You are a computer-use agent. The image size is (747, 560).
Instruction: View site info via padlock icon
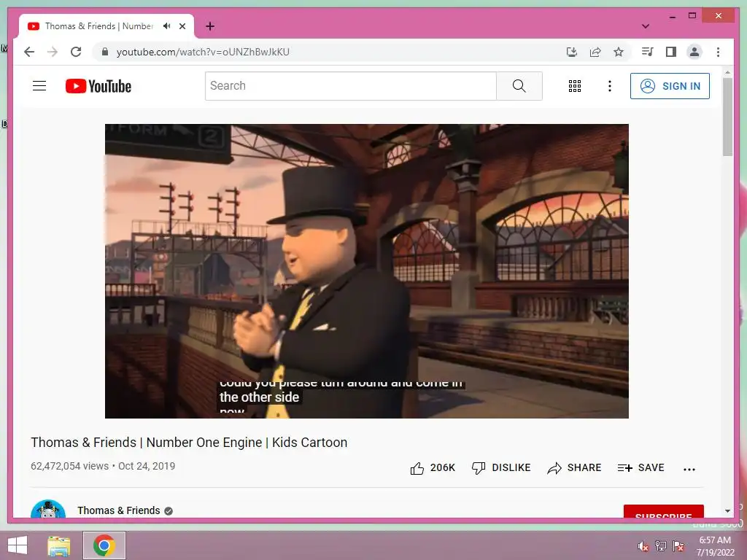tap(105, 52)
